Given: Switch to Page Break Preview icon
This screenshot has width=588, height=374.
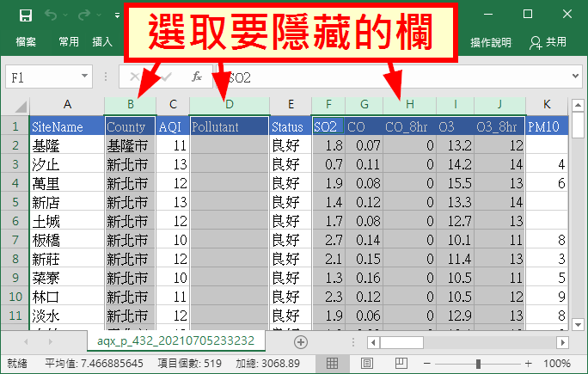Looking at the screenshot, I should tap(401, 363).
